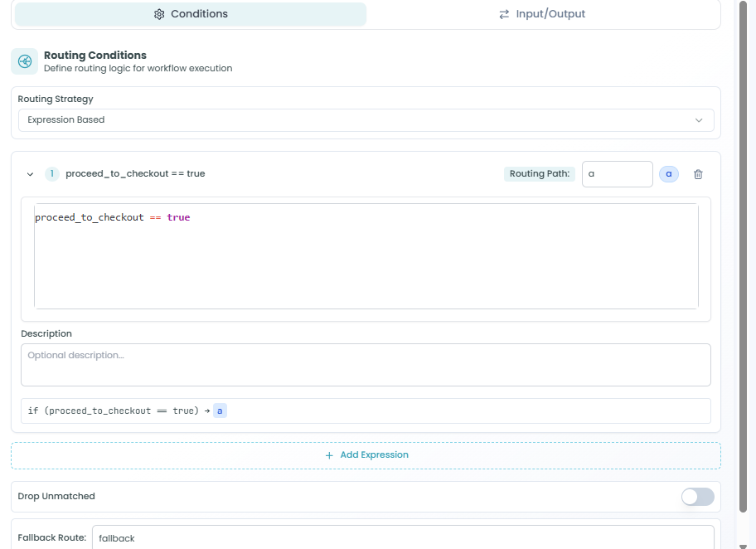The image size is (756, 549).
Task: Toggle the Drop Unmatched switch
Action: tap(698, 497)
